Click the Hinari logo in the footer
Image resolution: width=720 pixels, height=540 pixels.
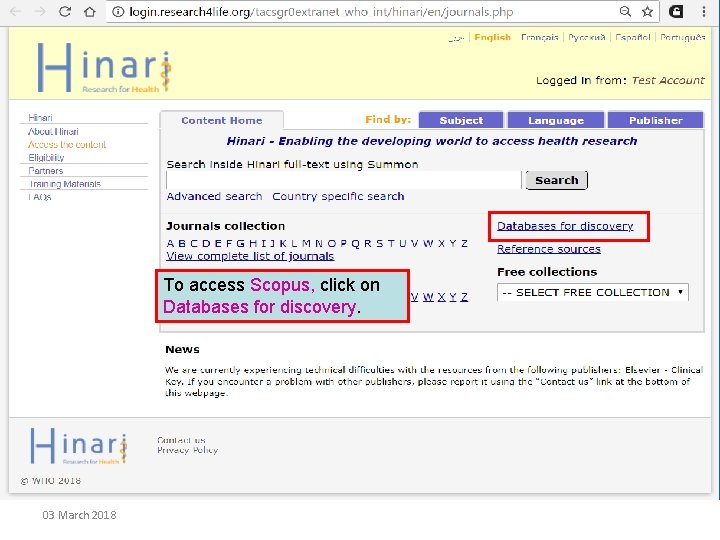79,445
